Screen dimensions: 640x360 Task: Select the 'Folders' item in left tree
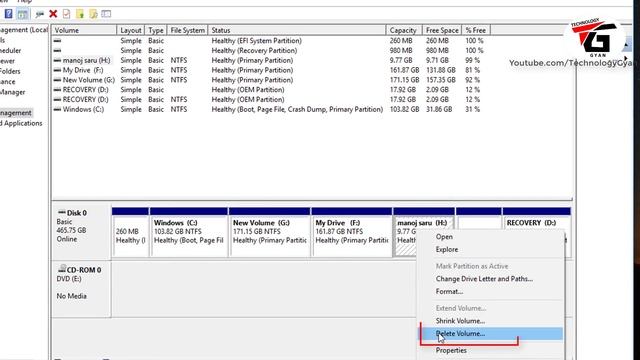coord(10,71)
